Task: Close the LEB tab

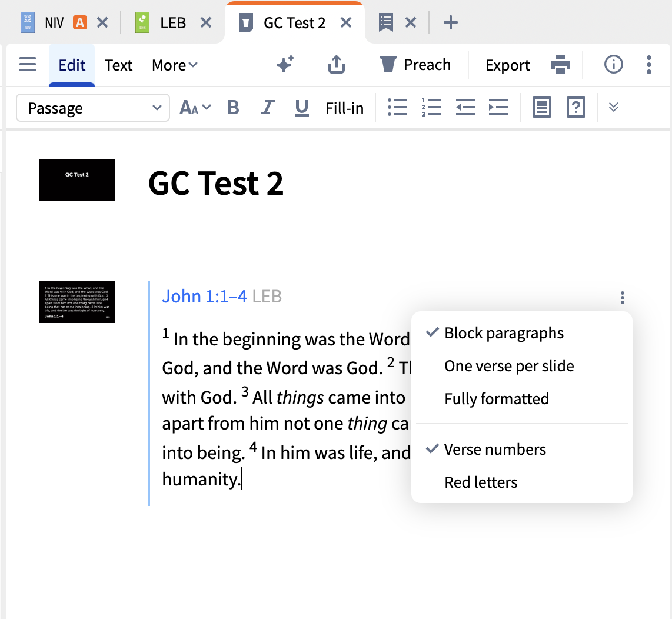Action: coord(206,22)
